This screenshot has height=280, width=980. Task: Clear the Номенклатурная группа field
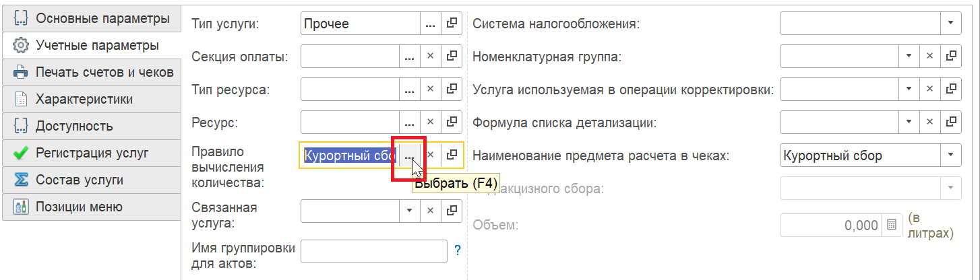point(929,55)
